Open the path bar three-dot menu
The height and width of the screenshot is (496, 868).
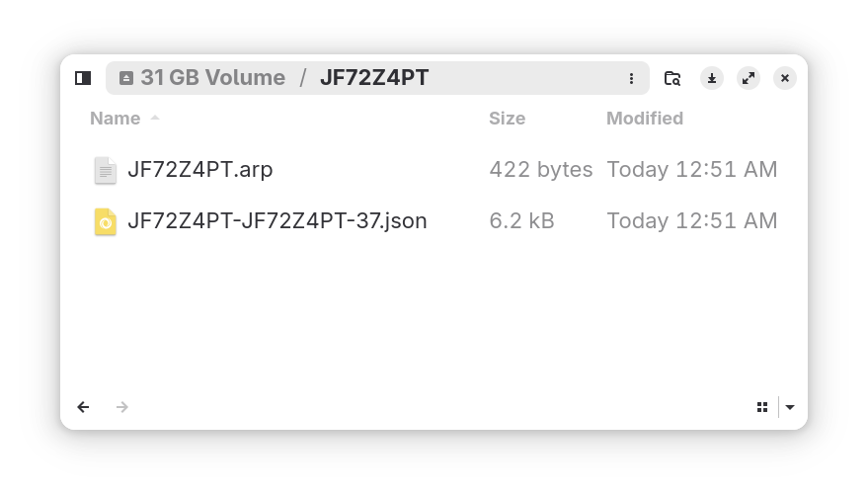tap(632, 78)
